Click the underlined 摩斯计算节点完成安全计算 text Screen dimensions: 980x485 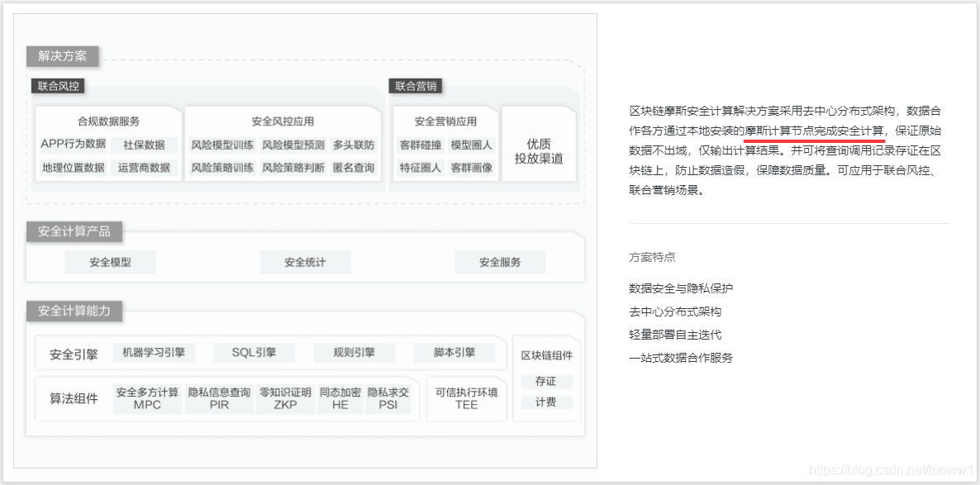[815, 131]
